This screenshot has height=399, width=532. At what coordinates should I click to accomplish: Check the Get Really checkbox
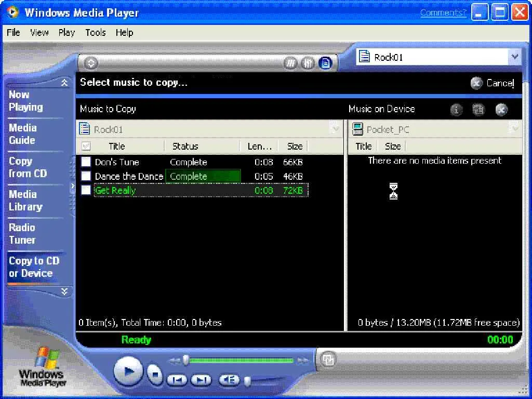point(86,190)
